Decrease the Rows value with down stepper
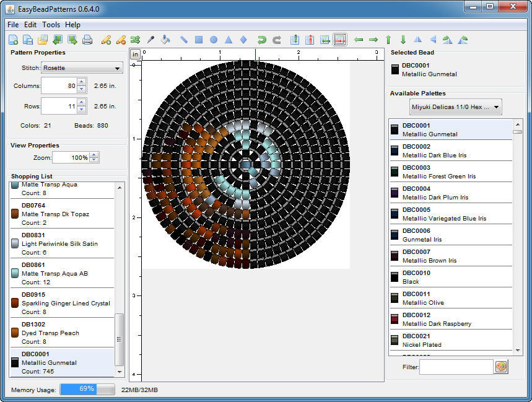 click(81, 110)
